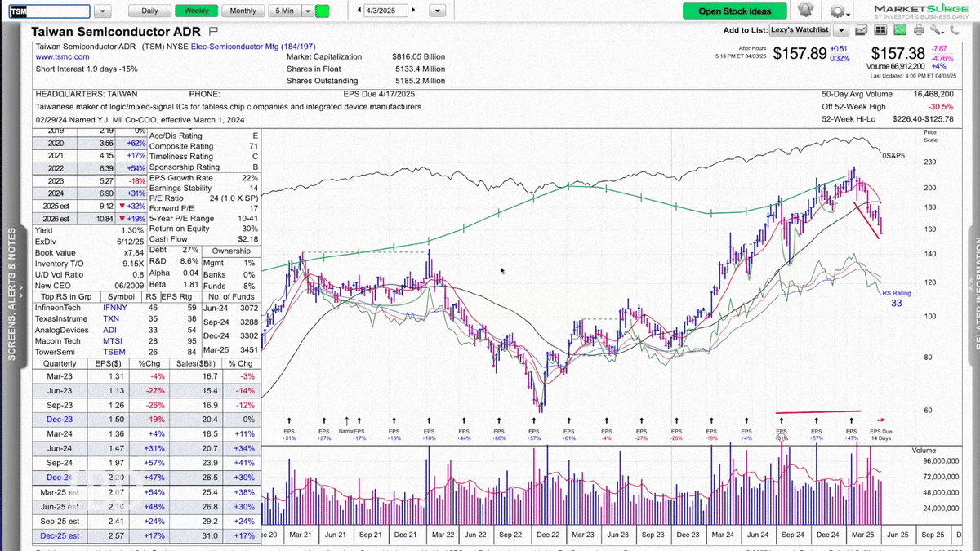
Task: Open the alerts bell icon
Action: pos(805,11)
